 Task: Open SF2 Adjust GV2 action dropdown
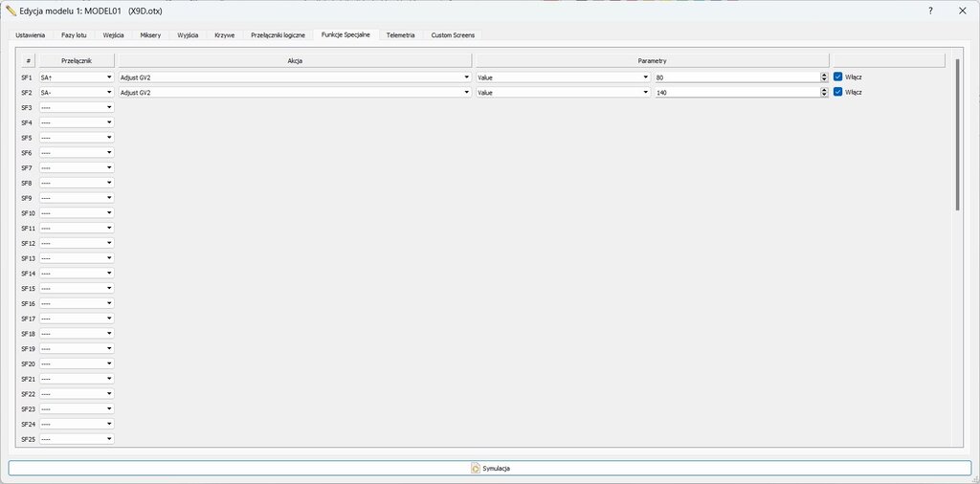294,92
